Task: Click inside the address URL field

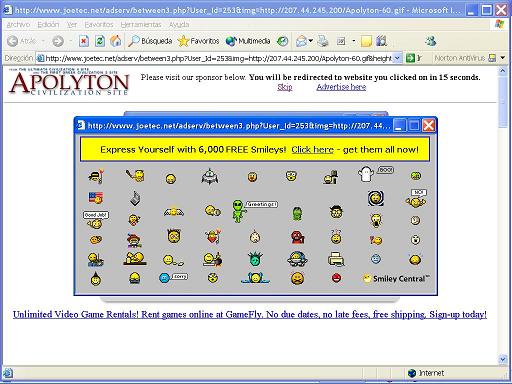Action: (x=218, y=58)
